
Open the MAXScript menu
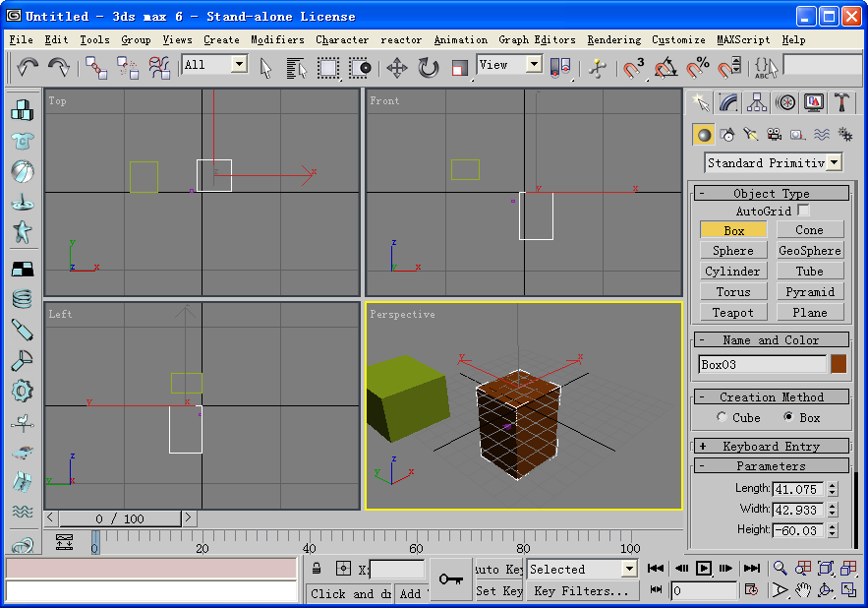click(x=743, y=40)
